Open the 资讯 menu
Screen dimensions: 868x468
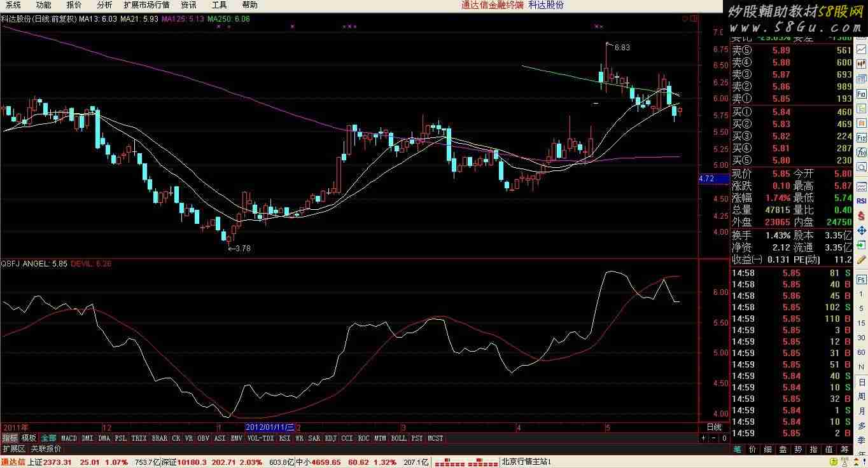(x=188, y=5)
